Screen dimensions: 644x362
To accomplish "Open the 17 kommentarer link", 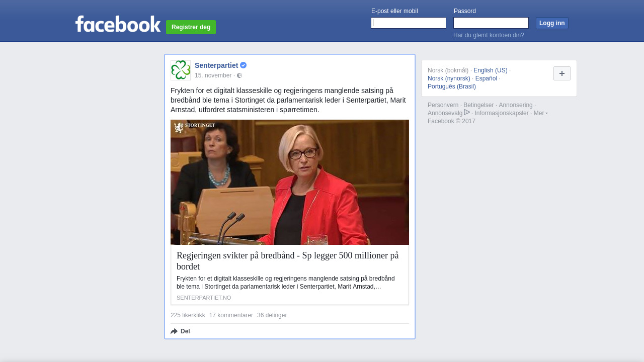I will pyautogui.click(x=231, y=315).
